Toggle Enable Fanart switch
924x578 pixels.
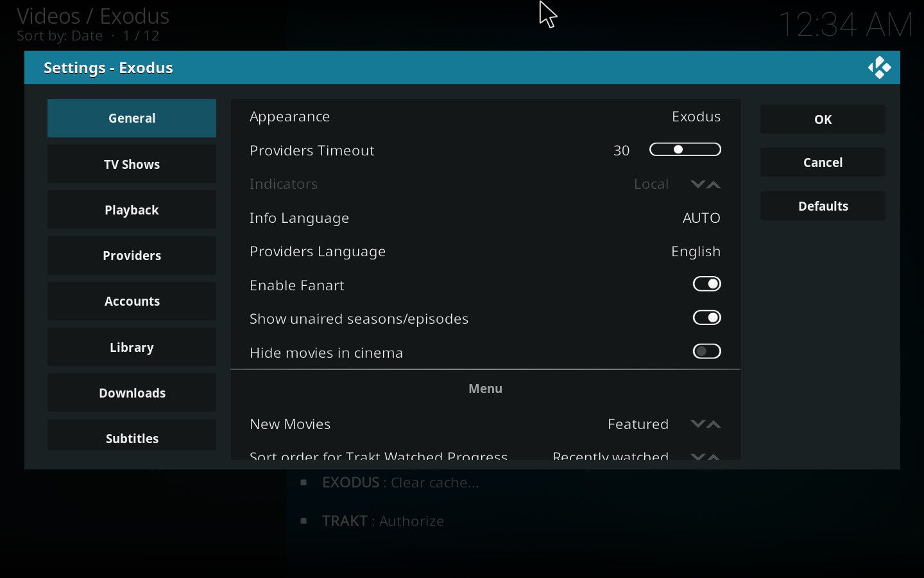pos(706,284)
